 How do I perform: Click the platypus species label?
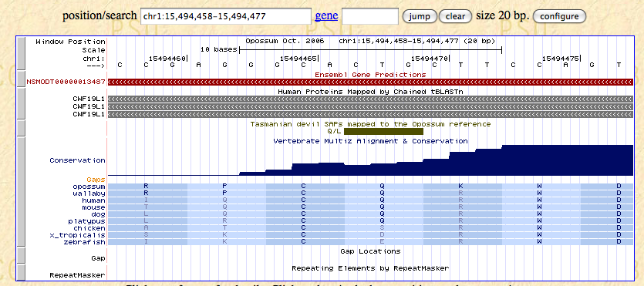(x=86, y=221)
